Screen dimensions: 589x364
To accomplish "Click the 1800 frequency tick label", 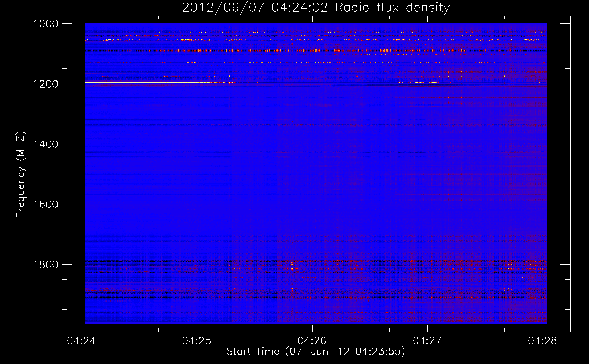I will point(46,264).
